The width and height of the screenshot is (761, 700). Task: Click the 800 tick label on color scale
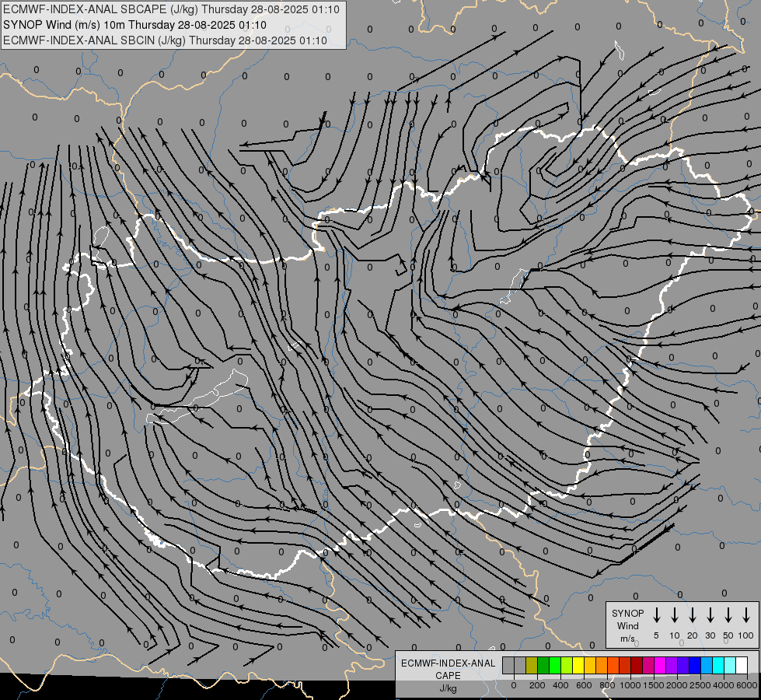tap(607, 685)
